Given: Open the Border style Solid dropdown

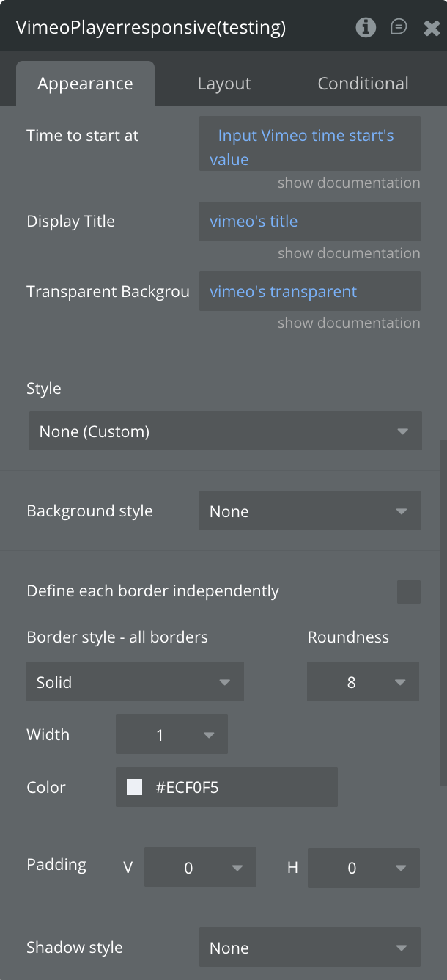Looking at the screenshot, I should click(135, 682).
